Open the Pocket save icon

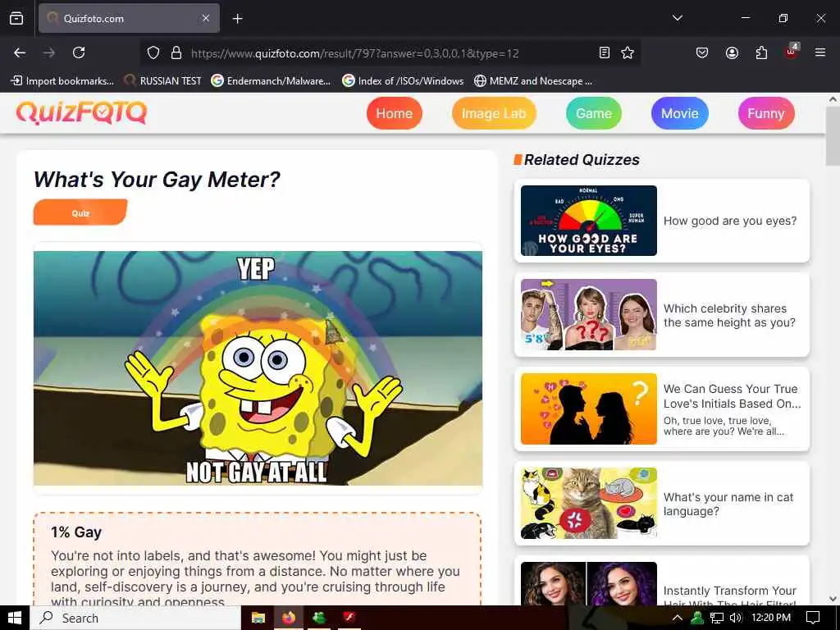coord(702,52)
